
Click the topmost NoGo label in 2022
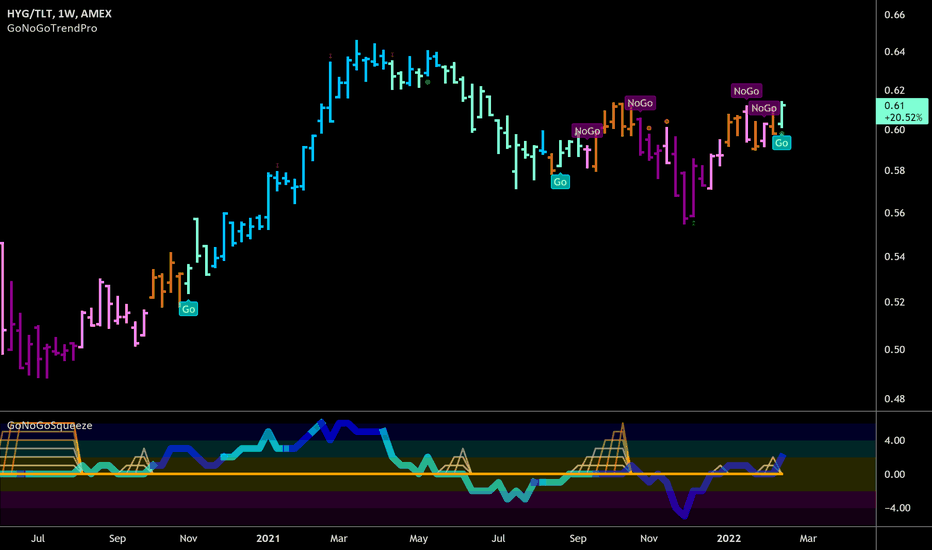747,91
